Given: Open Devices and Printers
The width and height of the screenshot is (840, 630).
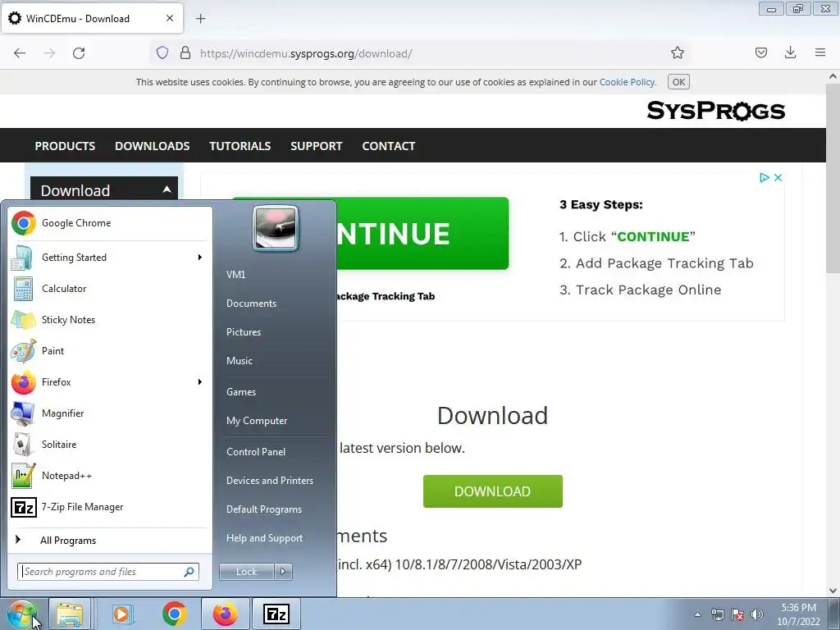Looking at the screenshot, I should (269, 481).
